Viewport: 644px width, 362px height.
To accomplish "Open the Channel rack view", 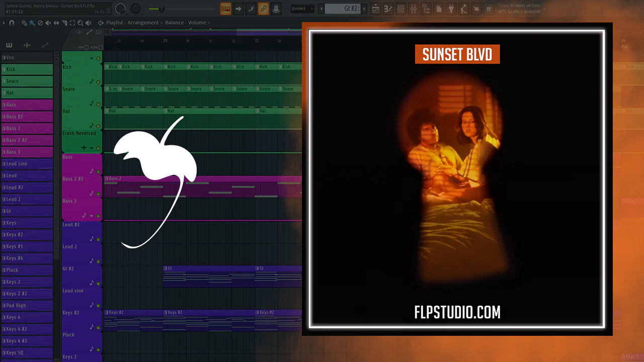I will (x=401, y=9).
